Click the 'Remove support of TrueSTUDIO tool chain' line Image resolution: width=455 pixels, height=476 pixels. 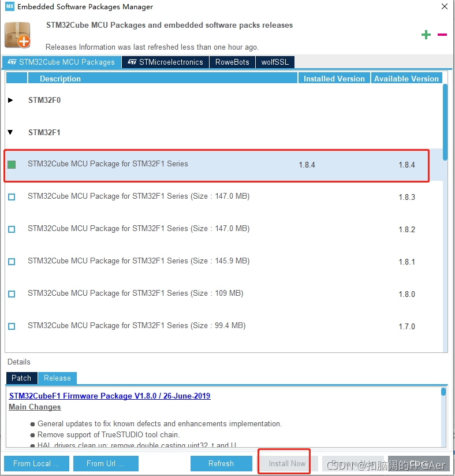pyautogui.click(x=109, y=435)
